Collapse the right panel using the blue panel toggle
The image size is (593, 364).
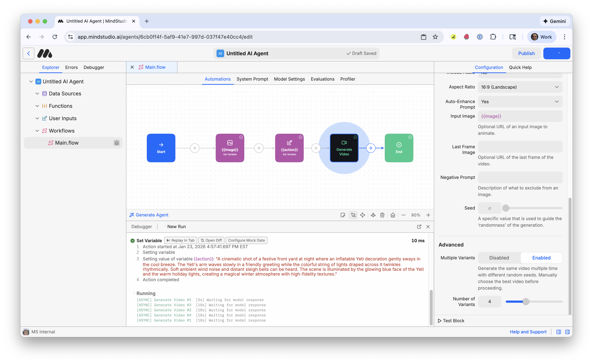click(x=567, y=332)
